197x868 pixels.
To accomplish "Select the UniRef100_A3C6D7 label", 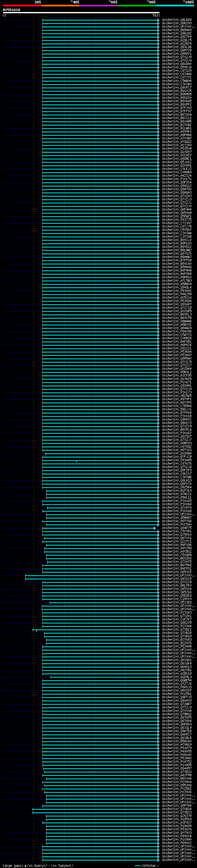I will pyautogui.click(x=177, y=155).
